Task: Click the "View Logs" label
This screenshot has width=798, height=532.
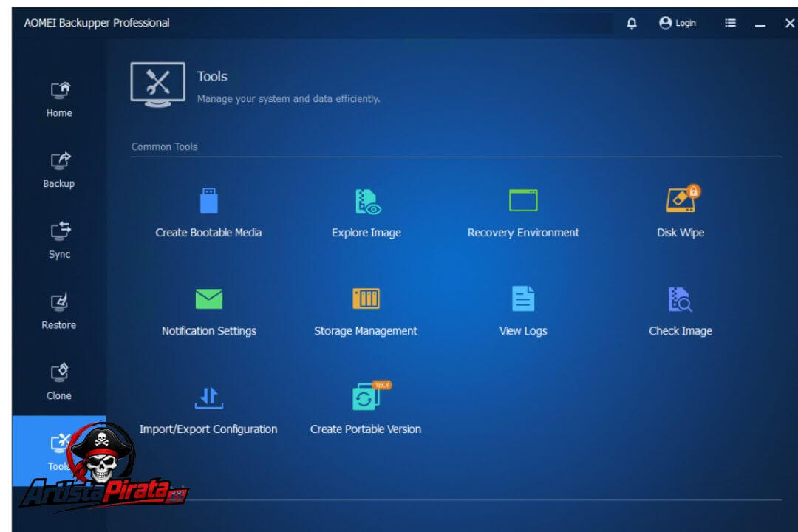Action: (x=523, y=331)
